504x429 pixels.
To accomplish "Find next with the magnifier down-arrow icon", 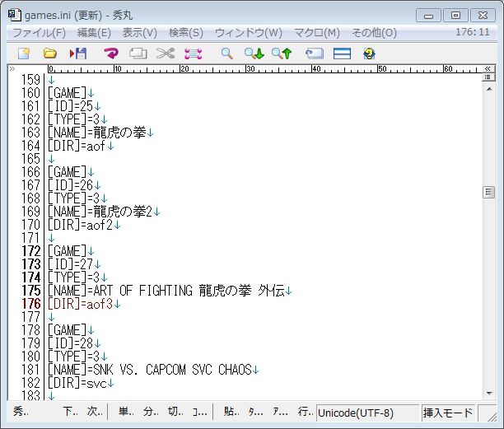I will click(x=254, y=54).
